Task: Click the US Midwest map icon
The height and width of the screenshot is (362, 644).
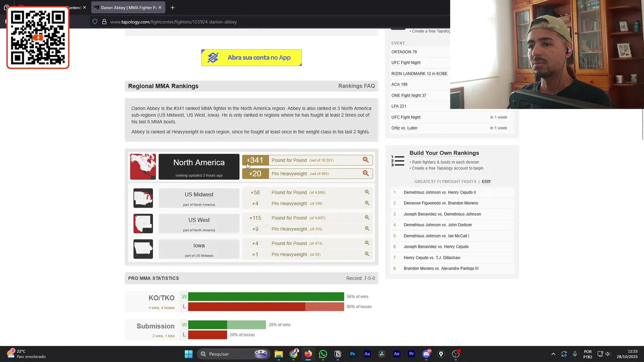Action: point(143,198)
